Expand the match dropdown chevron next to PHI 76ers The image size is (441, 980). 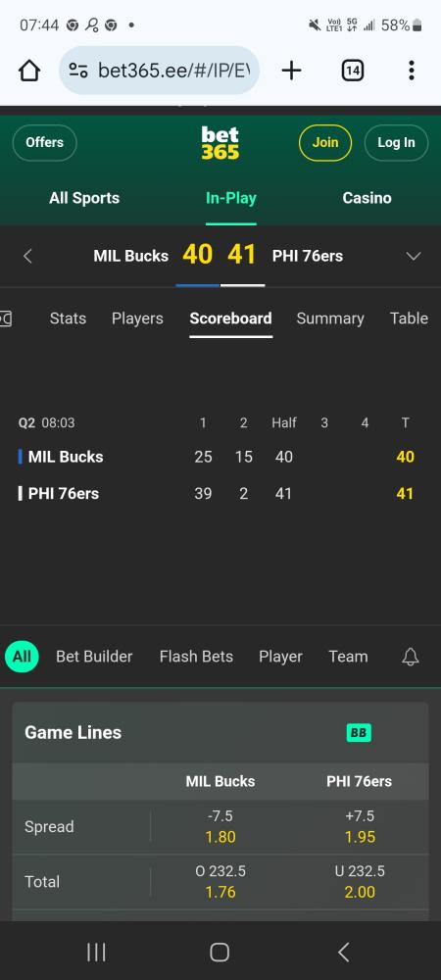tap(414, 256)
